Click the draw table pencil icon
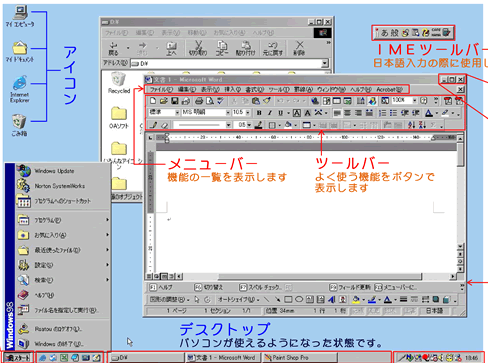This screenshot has width=488, height=363. tap(154, 125)
